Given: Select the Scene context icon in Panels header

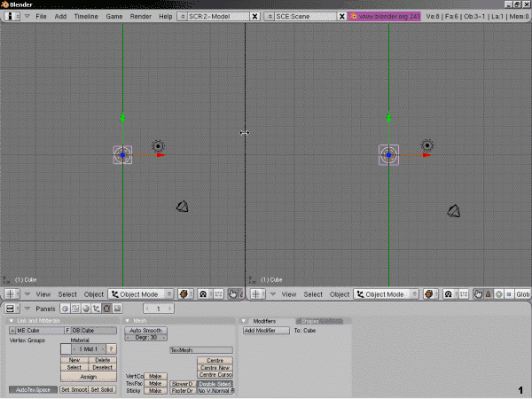Looking at the screenshot, I should pos(117,309).
